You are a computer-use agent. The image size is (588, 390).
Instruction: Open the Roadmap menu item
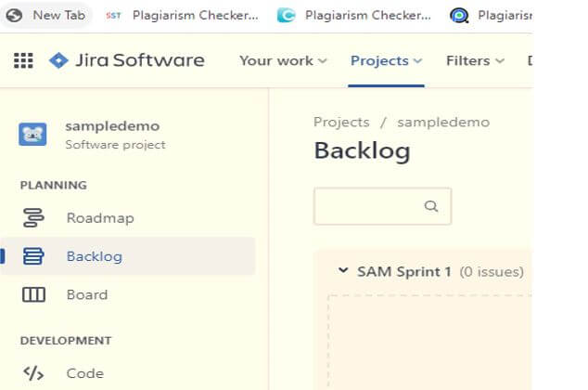pos(100,218)
